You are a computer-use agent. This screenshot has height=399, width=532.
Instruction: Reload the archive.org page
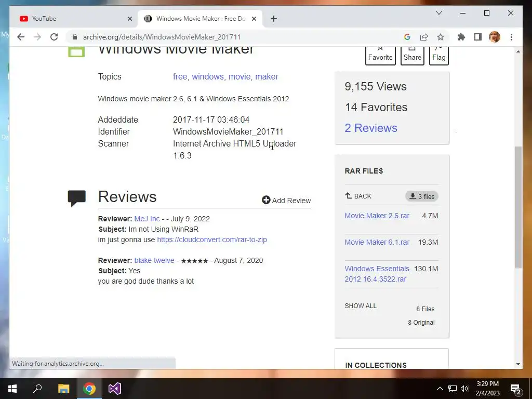tap(54, 37)
